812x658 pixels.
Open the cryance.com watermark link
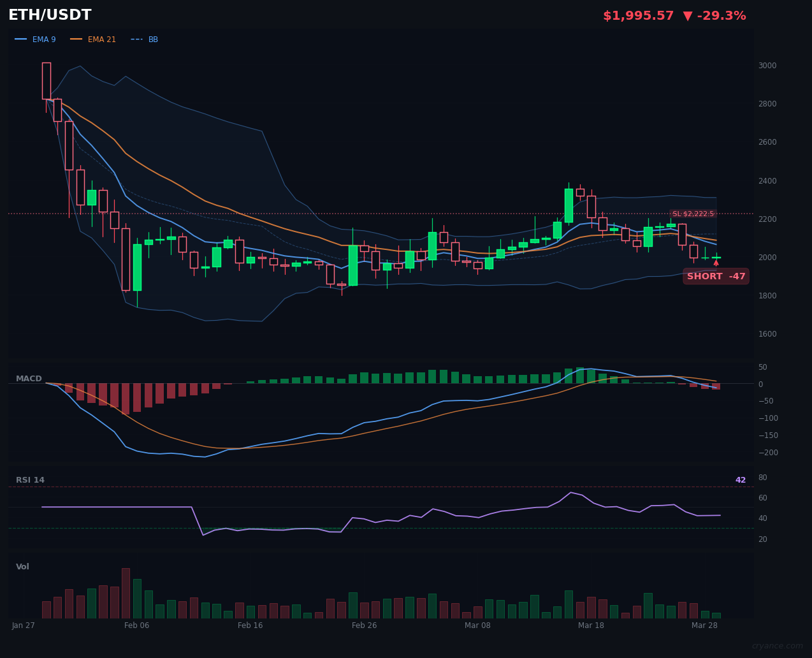(x=777, y=646)
